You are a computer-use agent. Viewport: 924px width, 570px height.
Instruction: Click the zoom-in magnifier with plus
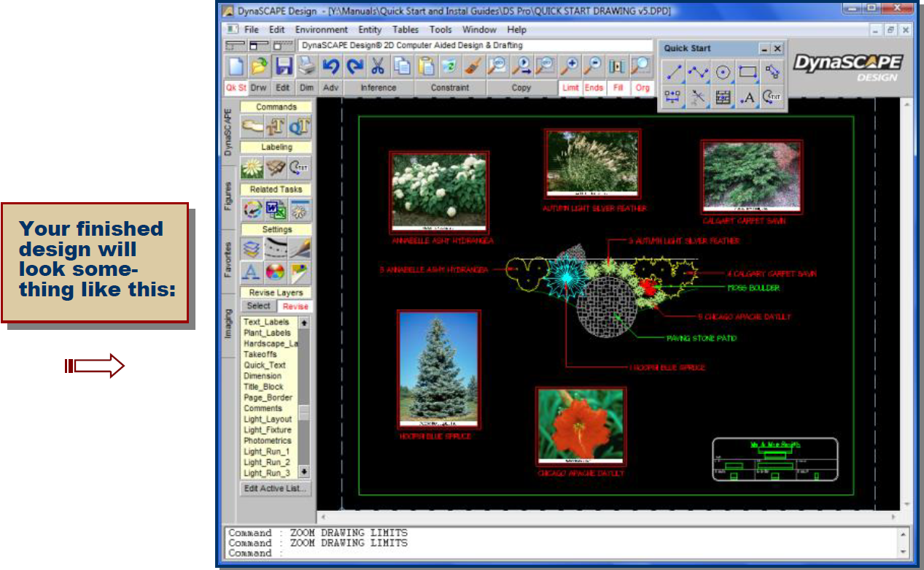tap(568, 66)
